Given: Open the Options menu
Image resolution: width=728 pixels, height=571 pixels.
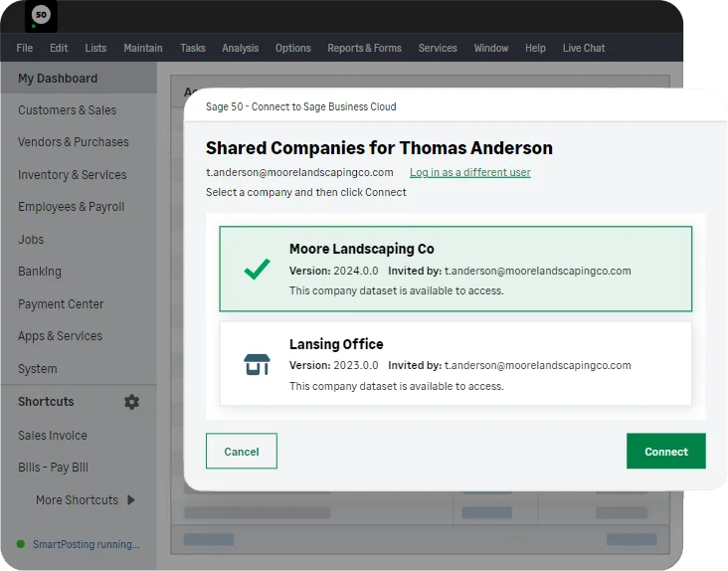Looking at the screenshot, I should click(293, 49).
